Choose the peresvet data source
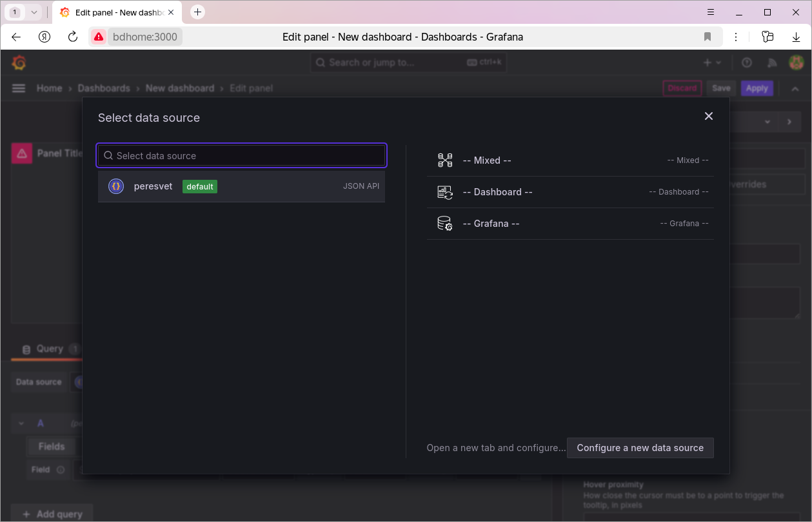 click(x=242, y=186)
